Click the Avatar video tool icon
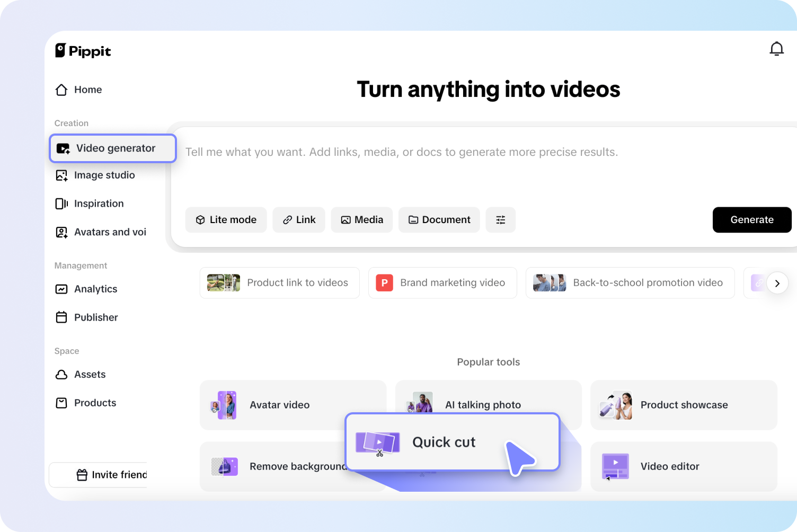The width and height of the screenshot is (797, 532). 224,405
